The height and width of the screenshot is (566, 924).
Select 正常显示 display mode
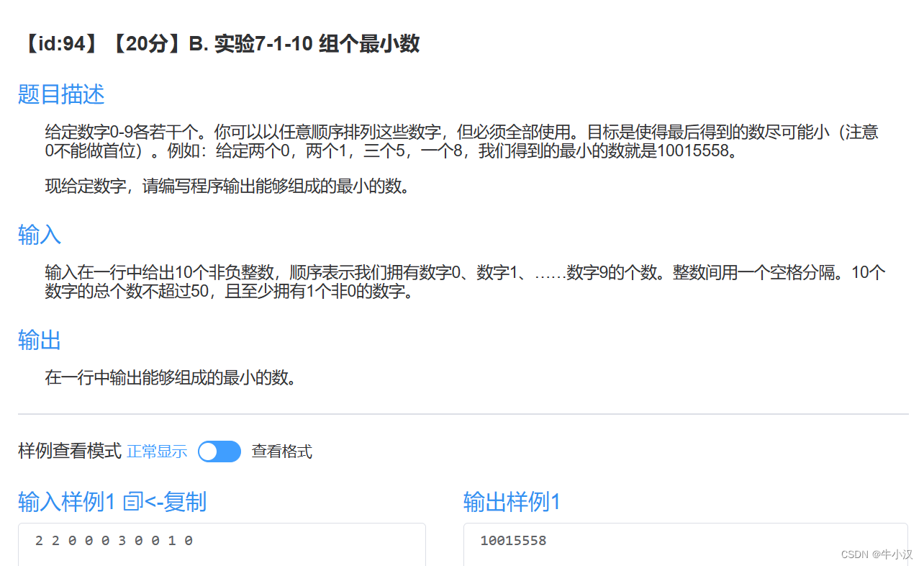(x=157, y=452)
